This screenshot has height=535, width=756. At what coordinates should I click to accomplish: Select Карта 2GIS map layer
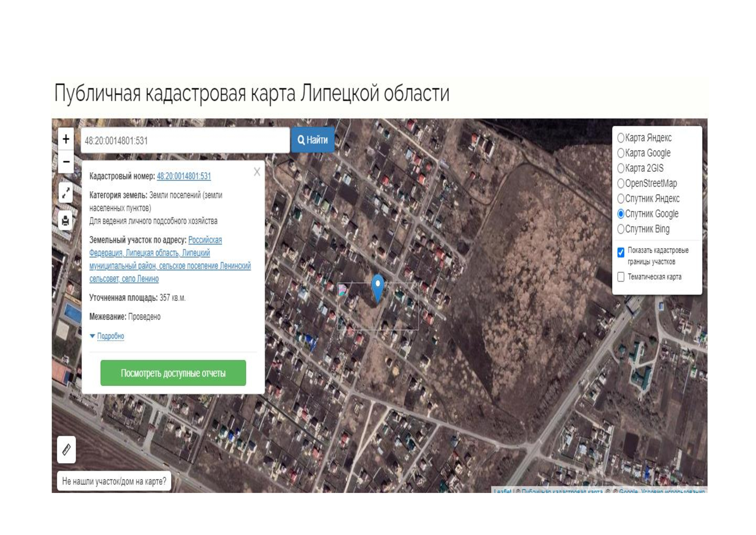[x=621, y=168]
